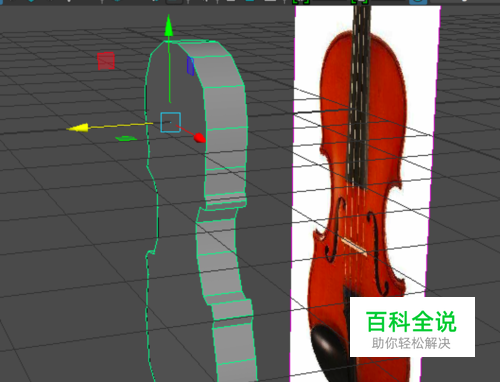Click the blue plane handle on the mesh
The image size is (500, 382).
pyautogui.click(x=190, y=66)
